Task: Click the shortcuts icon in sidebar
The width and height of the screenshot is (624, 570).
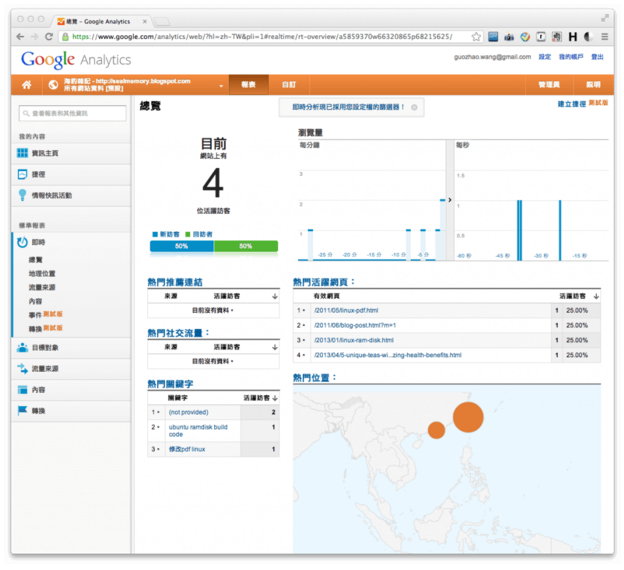Action: (x=22, y=174)
